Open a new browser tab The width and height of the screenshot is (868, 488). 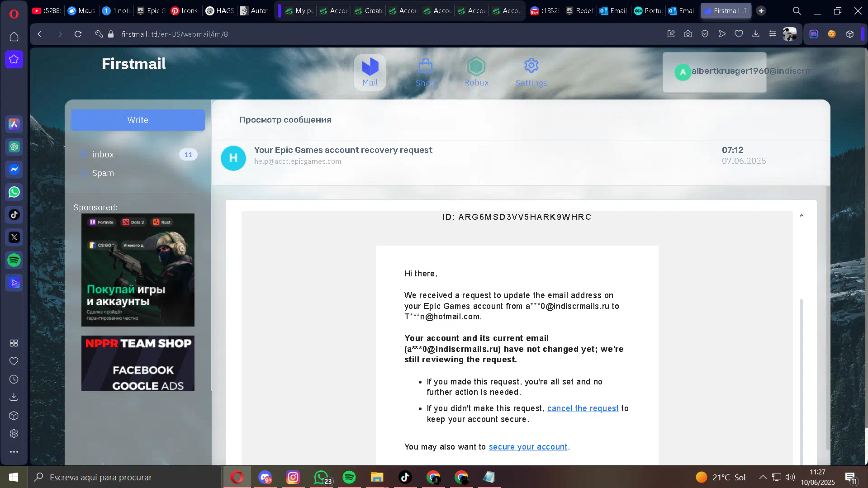click(x=761, y=11)
